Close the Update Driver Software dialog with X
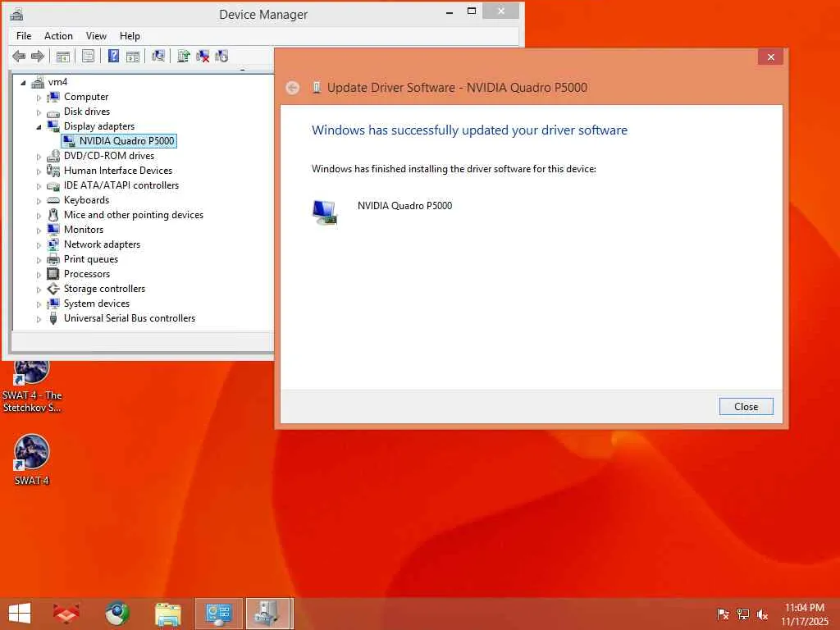 [x=770, y=57]
